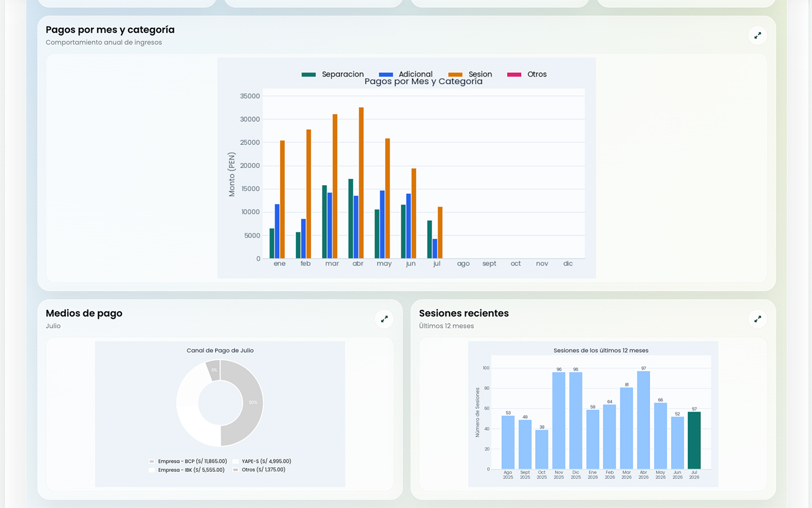Click the 35000 y-axis tick label

[x=250, y=96]
